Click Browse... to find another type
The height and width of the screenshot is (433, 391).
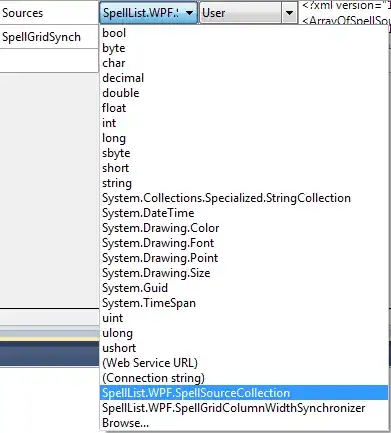click(244, 423)
